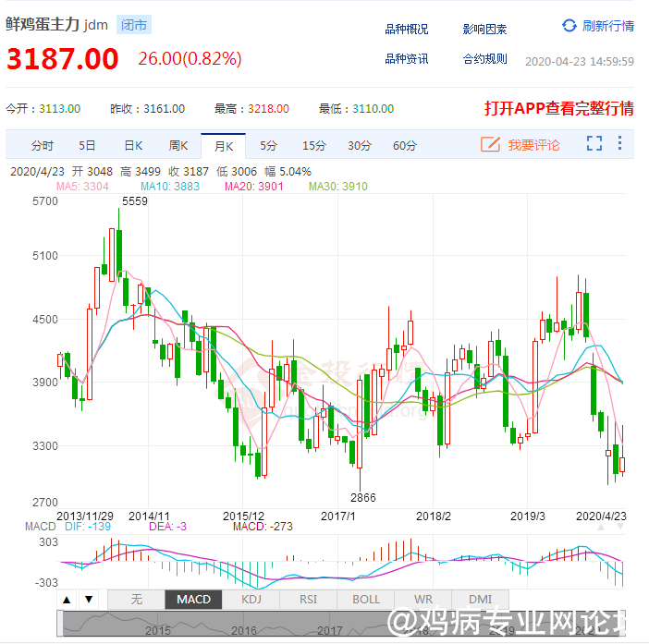This screenshot has height=644, width=649.
Task: Click the black up arrow indicator button
Action: click(67, 600)
